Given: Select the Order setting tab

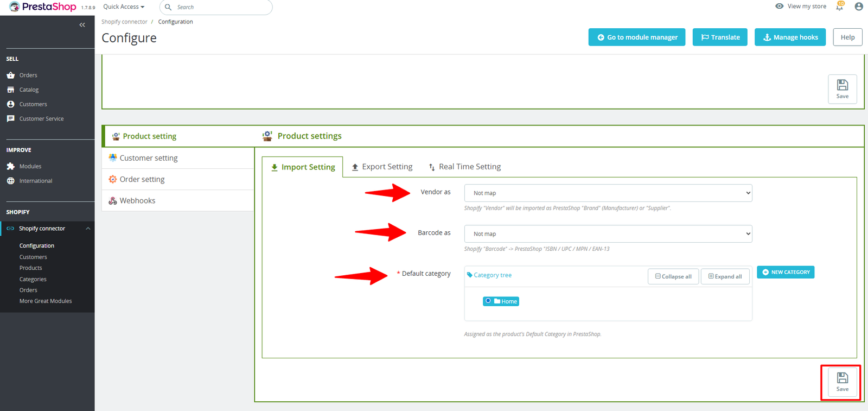Looking at the screenshot, I should tap(178, 179).
